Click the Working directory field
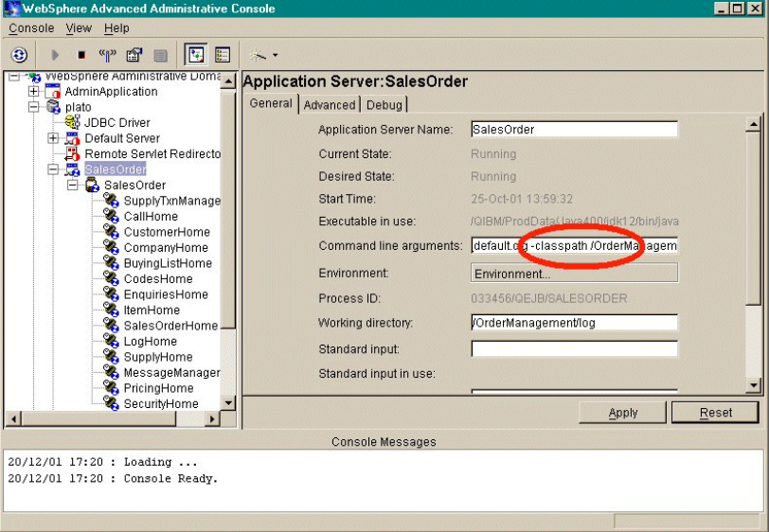The image size is (769, 532). [x=574, y=323]
